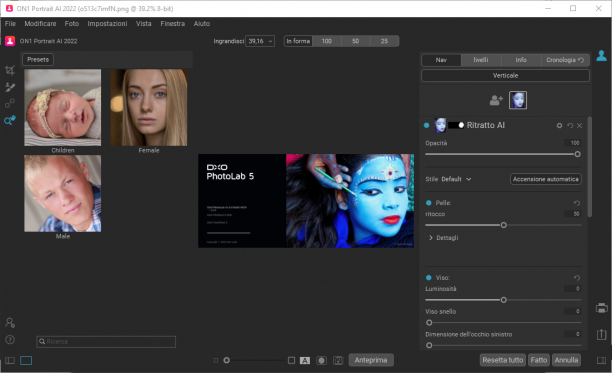Open the Finestra menu
Image resolution: width=612 pixels, height=373 pixels.
pos(173,24)
